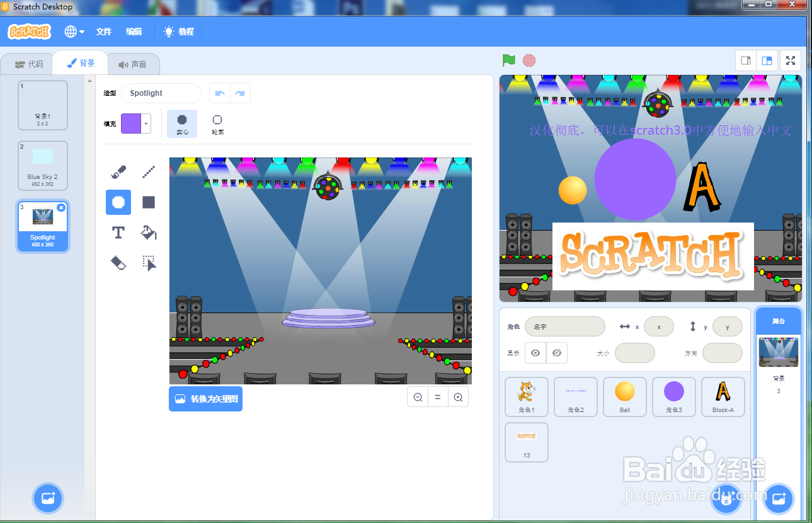The width and height of the screenshot is (812, 523).
Task: Select the Text tool
Action: [118, 232]
